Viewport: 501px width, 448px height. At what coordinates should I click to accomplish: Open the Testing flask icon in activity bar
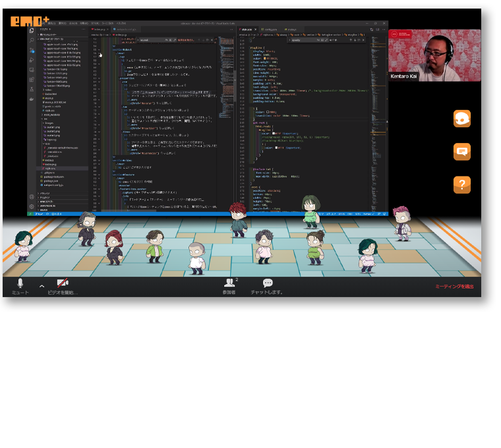tap(32, 89)
